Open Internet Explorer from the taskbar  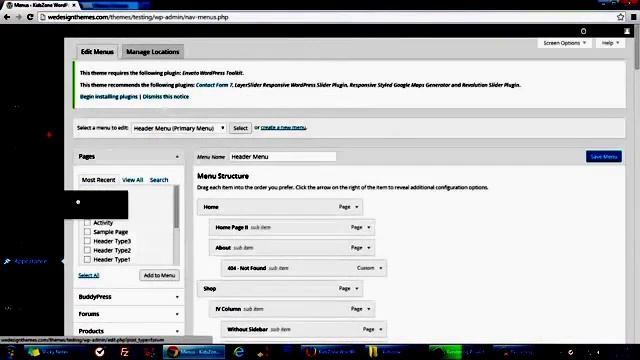coord(239,352)
